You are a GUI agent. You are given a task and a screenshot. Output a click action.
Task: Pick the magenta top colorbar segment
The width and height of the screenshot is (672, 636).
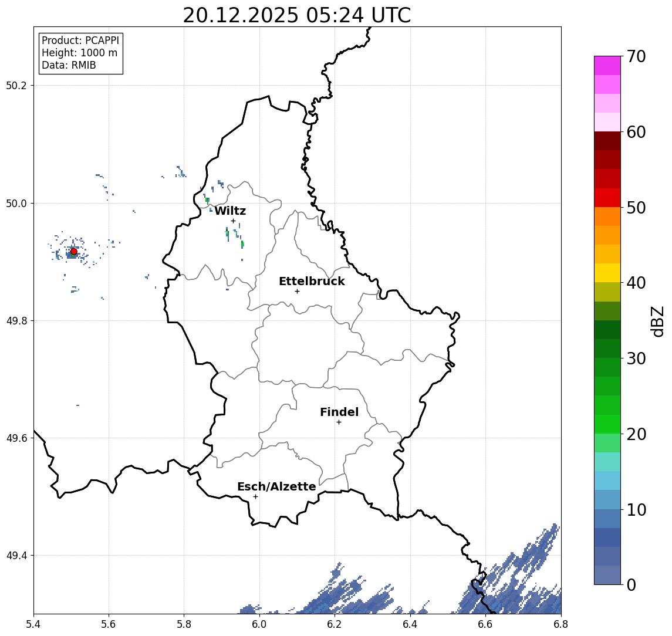click(x=607, y=66)
